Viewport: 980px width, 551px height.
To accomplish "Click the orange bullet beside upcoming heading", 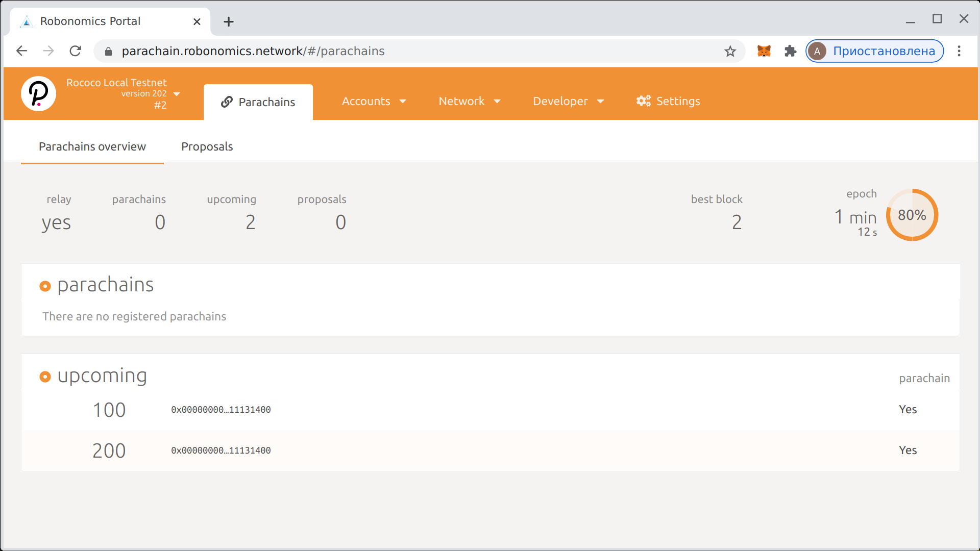I will (x=45, y=377).
